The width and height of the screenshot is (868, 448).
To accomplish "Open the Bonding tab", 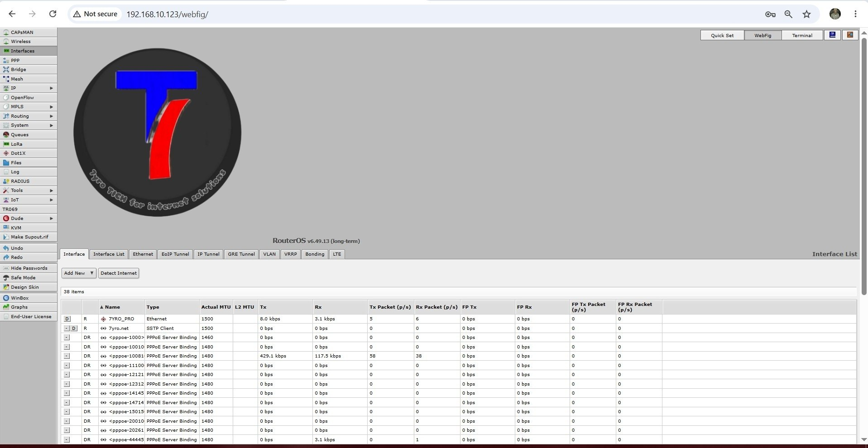I will [x=315, y=254].
